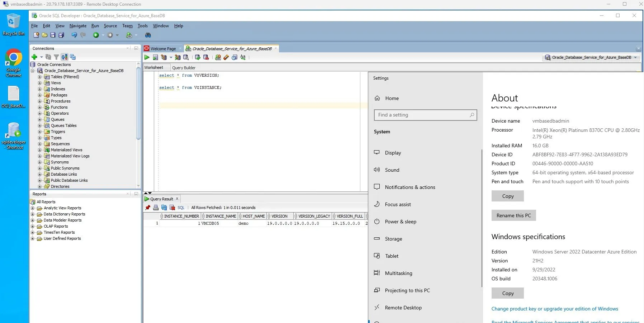Open the New Connection dropdown arrow
Screen dimensions: 644x323
coord(41,57)
